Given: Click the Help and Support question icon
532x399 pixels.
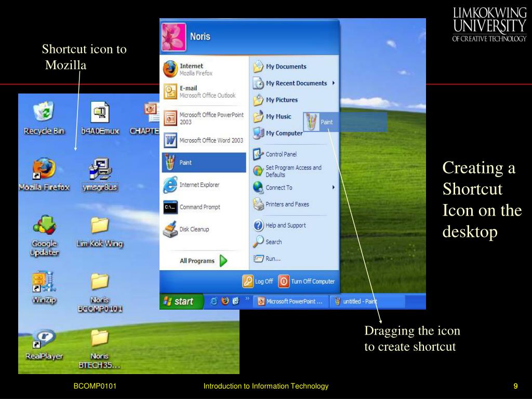Looking at the screenshot, I should [258, 225].
